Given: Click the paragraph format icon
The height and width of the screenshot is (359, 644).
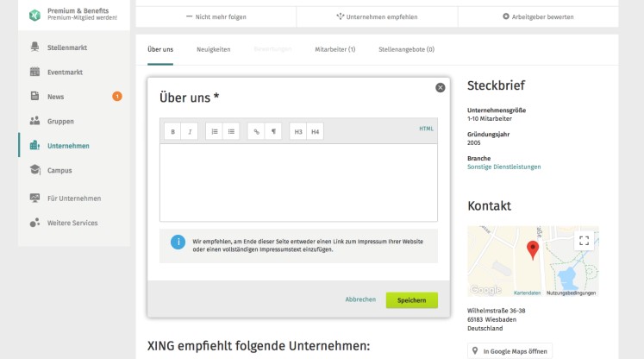Looking at the screenshot, I should tap(273, 132).
